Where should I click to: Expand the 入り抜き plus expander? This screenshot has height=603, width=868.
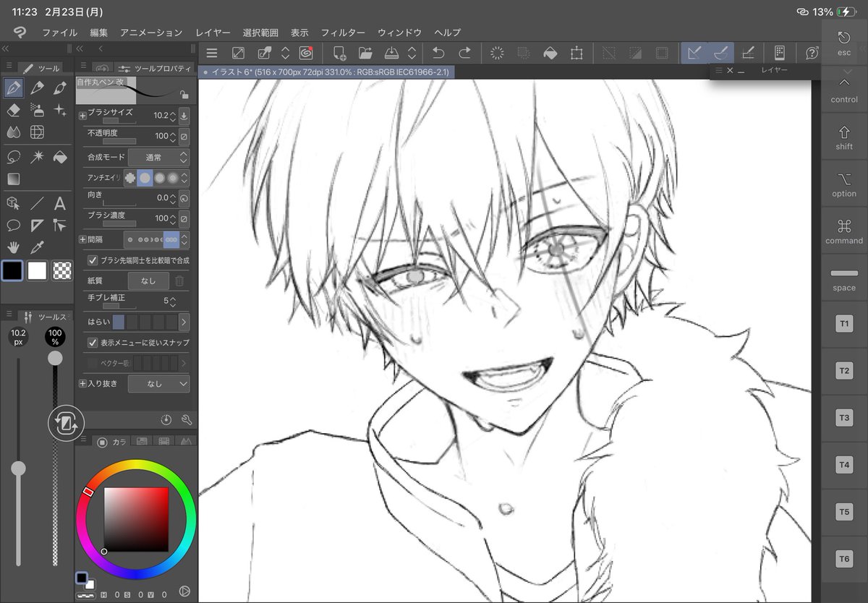pos(82,384)
